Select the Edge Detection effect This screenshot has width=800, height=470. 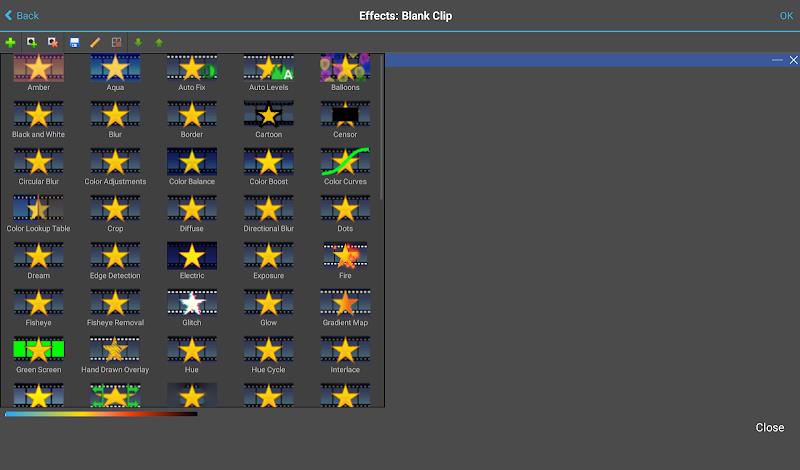pyautogui.click(x=115, y=260)
